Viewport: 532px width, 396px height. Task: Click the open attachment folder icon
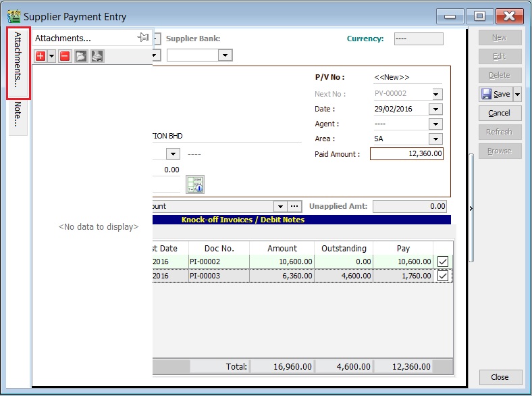coord(81,56)
